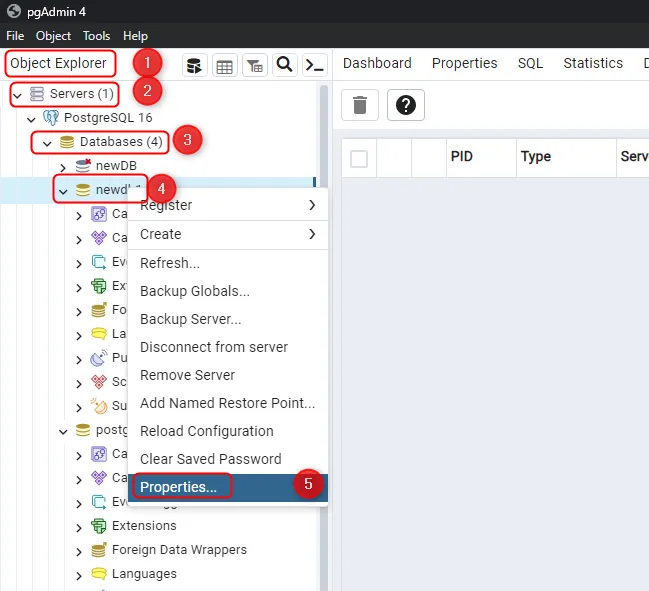
Task: Click the question mark help icon
Action: pos(406,105)
